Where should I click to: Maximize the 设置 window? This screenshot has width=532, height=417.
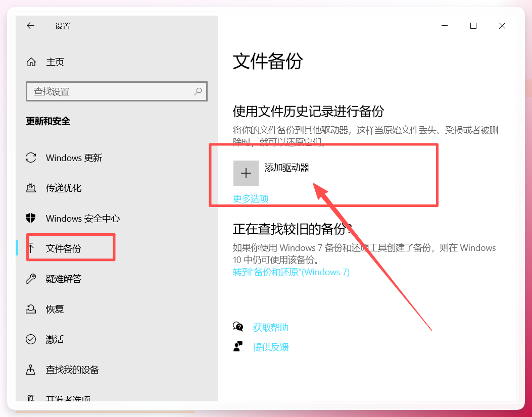coord(473,26)
